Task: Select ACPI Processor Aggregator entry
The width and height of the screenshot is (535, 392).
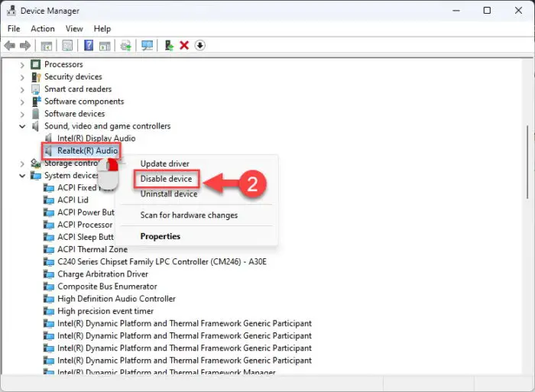Action: click(85, 225)
